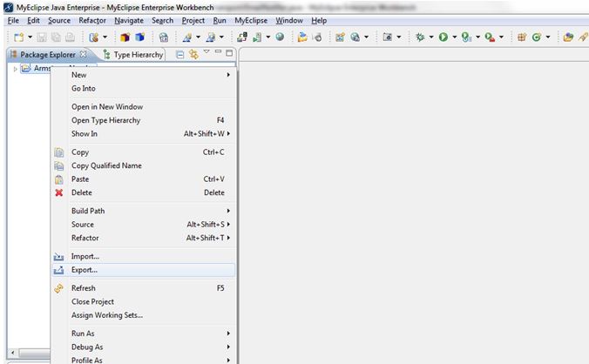Click the External Tools run icon with red toolbox
The height and width of the screenshot is (364, 589).
coord(490,37)
